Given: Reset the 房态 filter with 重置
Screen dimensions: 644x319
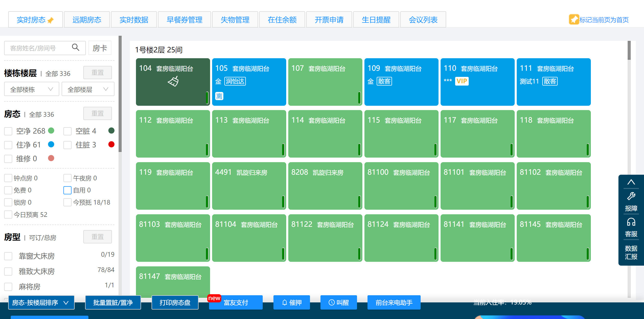Looking at the screenshot, I should (98, 113).
